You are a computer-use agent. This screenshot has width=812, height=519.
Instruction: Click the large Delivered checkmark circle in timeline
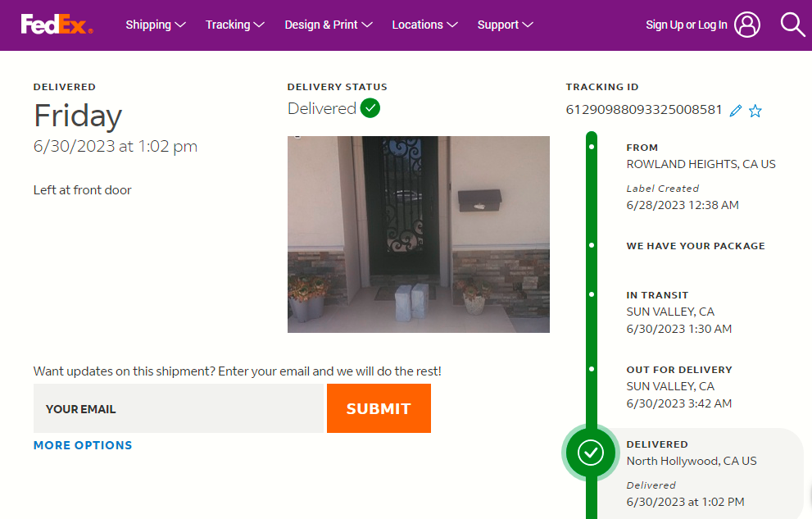tap(591, 452)
